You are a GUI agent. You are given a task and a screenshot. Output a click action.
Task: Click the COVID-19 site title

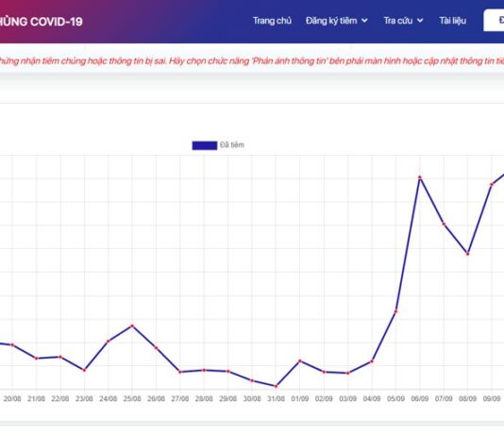click(42, 22)
